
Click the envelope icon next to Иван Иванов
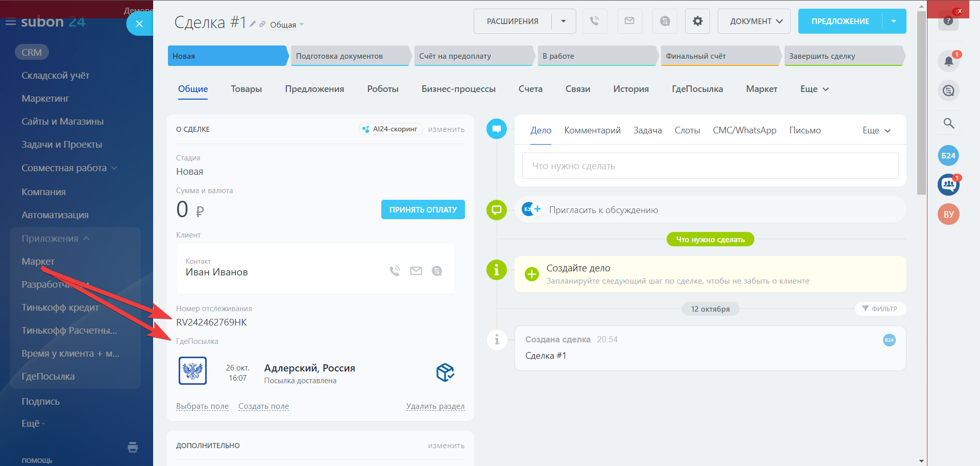coord(416,271)
